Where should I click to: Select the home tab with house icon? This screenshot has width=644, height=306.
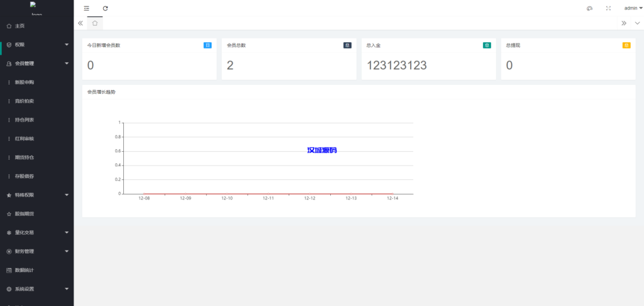tap(95, 23)
